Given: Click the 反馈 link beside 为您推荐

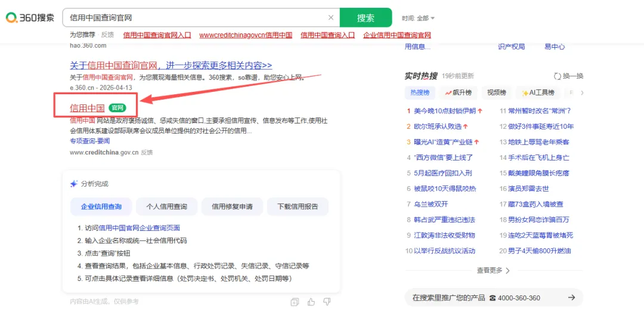Looking at the screenshot, I should tap(107, 35).
